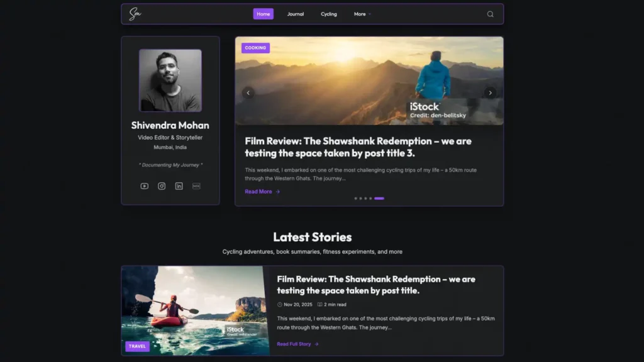Select the first carousel indicator dot
The image size is (644, 362).
355,198
